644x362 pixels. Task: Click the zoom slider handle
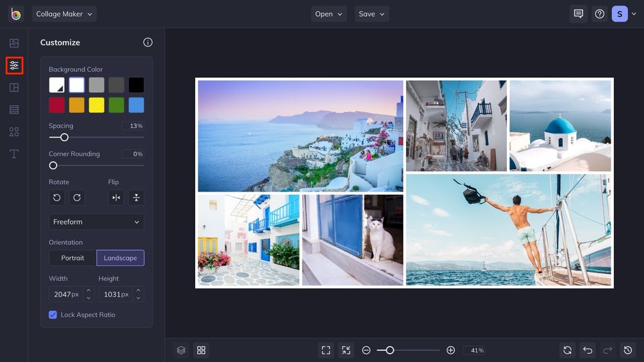390,350
